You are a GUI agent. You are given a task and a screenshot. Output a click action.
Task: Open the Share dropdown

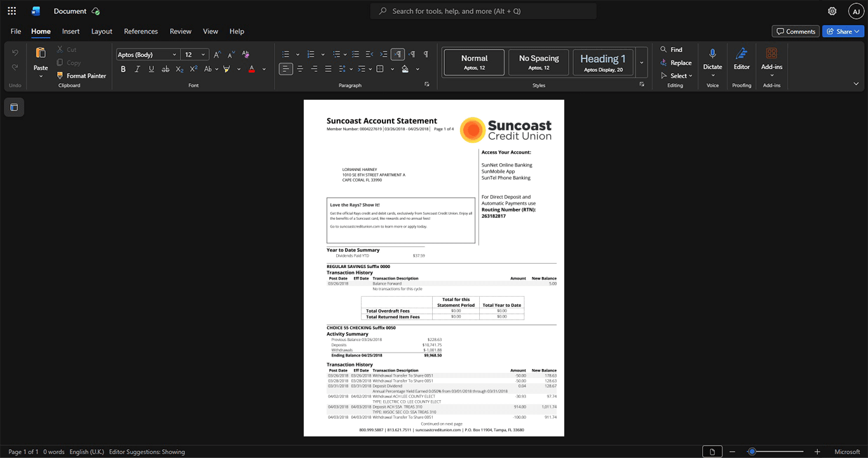tap(843, 31)
